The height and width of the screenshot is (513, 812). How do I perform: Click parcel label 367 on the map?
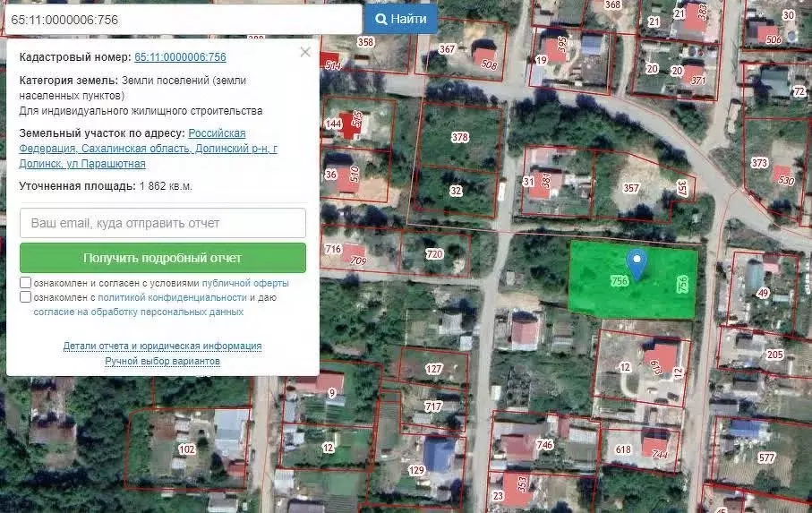[447, 48]
